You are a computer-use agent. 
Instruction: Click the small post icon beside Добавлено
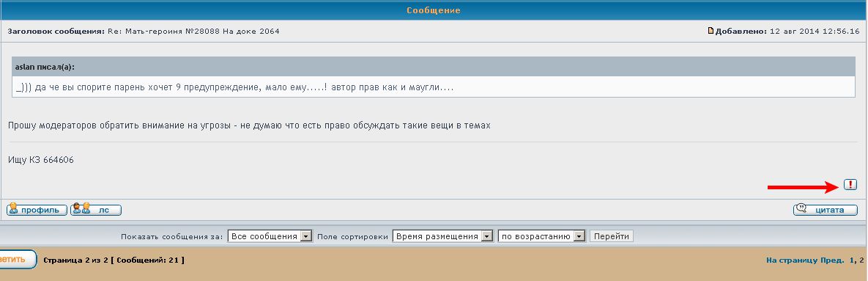point(711,31)
